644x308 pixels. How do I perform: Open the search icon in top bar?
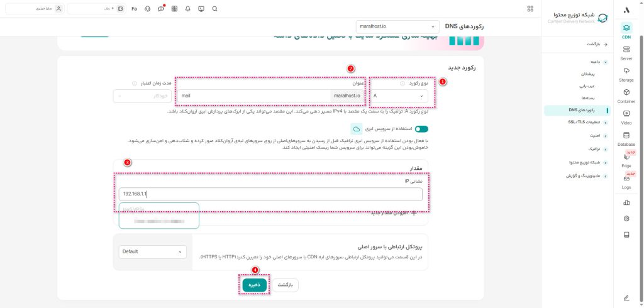click(214, 9)
